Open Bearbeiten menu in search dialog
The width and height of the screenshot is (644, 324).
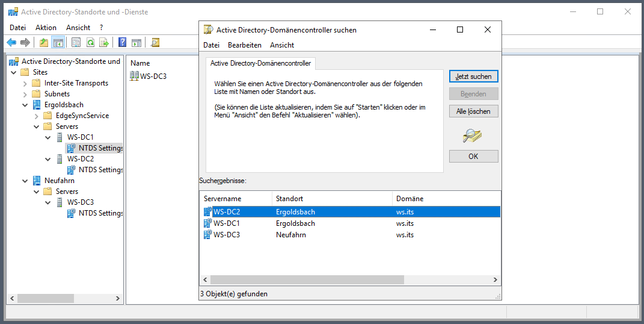(245, 45)
